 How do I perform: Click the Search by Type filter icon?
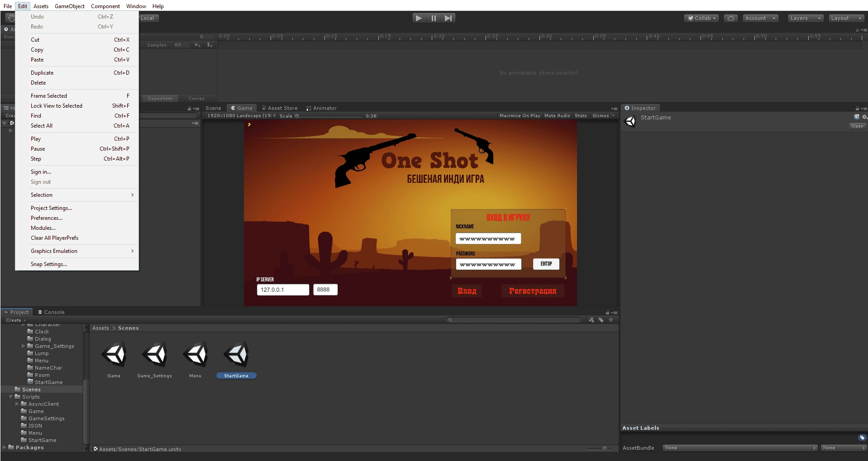(591, 320)
